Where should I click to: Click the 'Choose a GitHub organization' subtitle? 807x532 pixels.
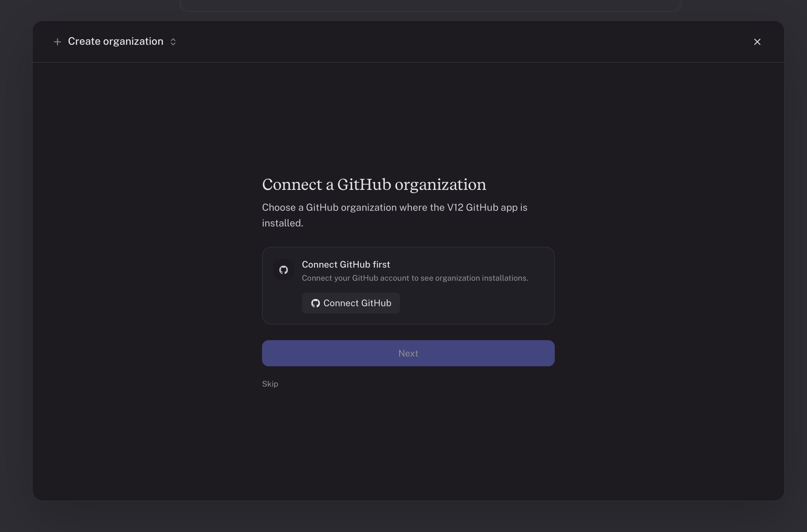point(394,215)
